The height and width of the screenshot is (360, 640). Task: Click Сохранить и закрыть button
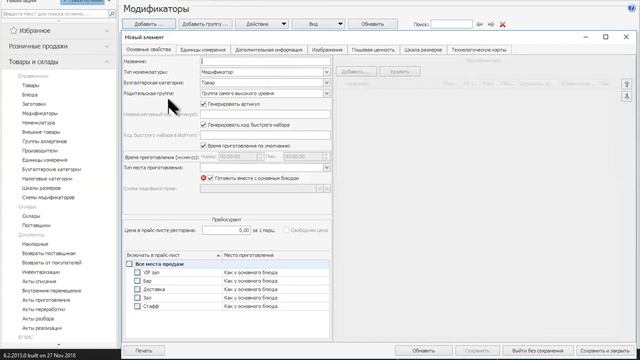tap(605, 351)
